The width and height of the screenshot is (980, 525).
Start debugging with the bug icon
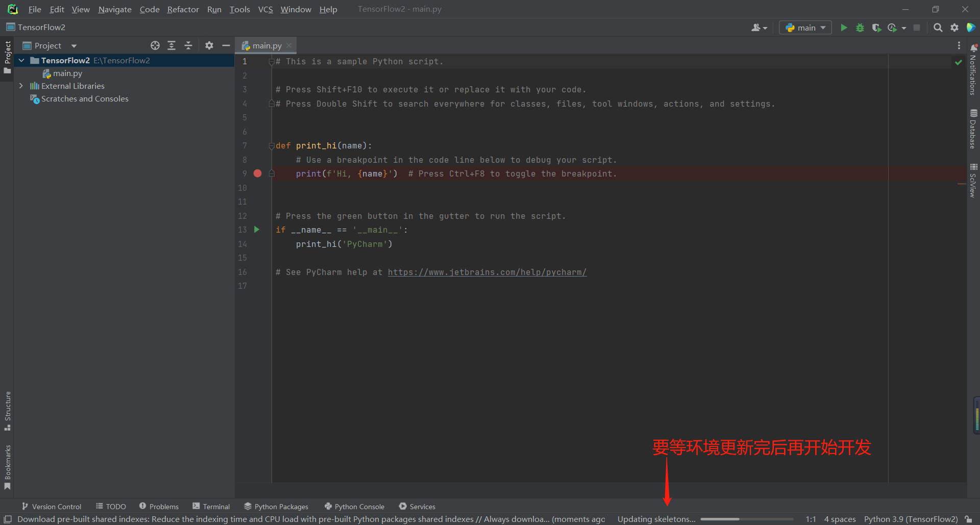(x=860, y=28)
